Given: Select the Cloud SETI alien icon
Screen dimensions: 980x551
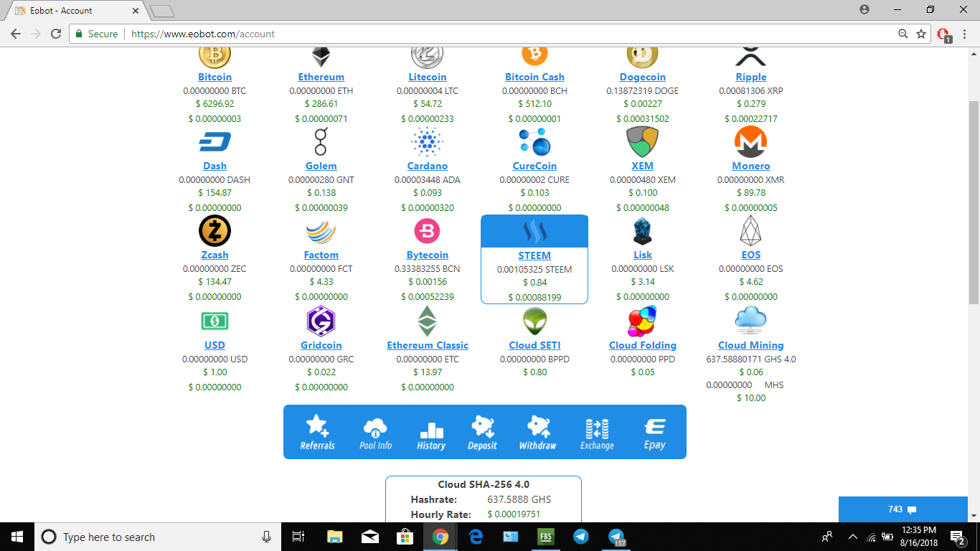Looking at the screenshot, I should (x=534, y=321).
